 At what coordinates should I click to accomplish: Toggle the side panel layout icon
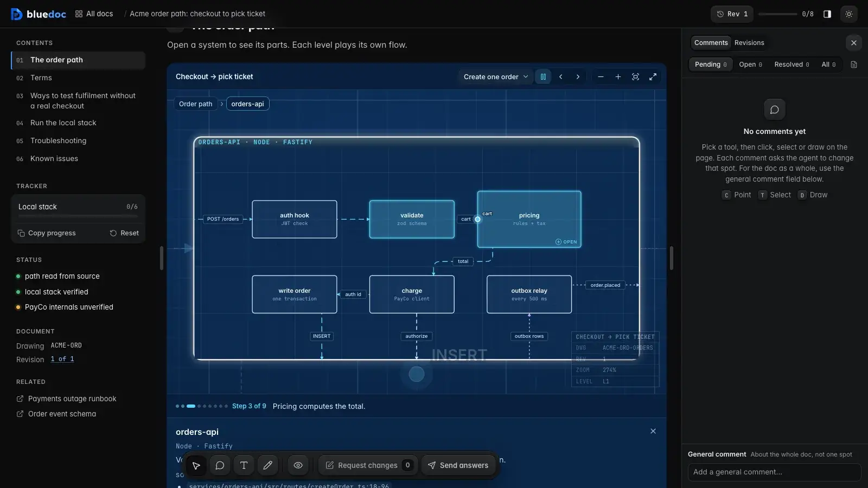827,14
